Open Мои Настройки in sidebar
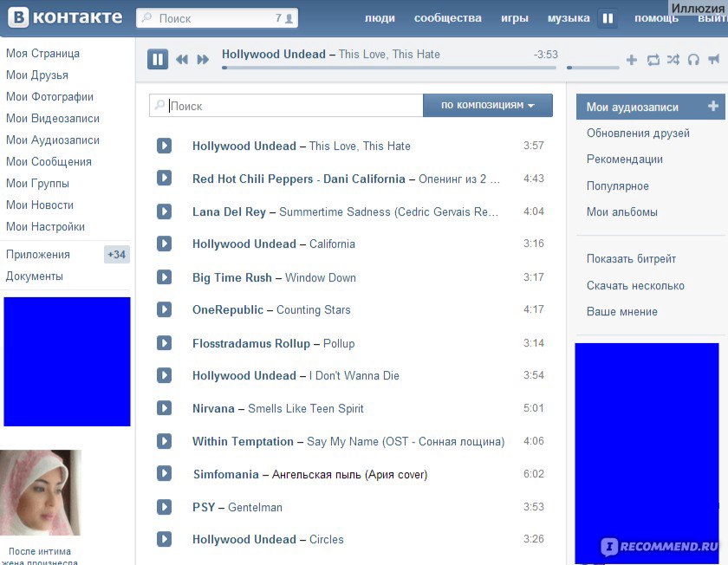This screenshot has height=565, width=728. coord(45,226)
